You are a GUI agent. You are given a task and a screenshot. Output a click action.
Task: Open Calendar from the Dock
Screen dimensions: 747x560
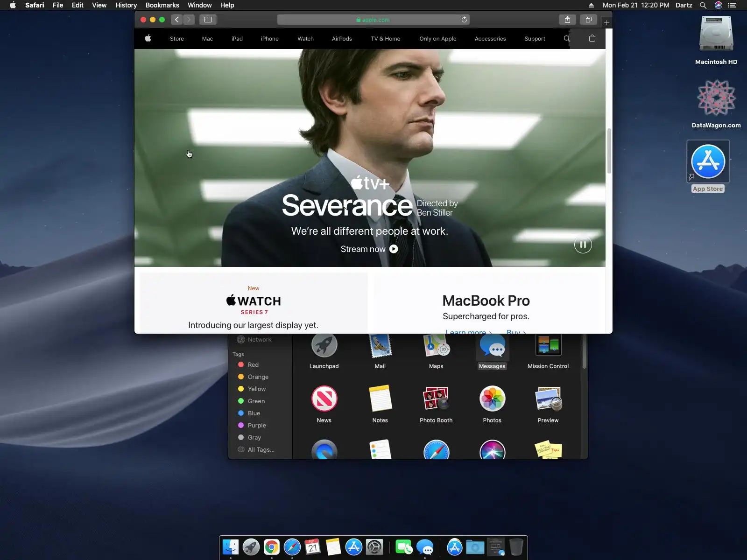[313, 547]
